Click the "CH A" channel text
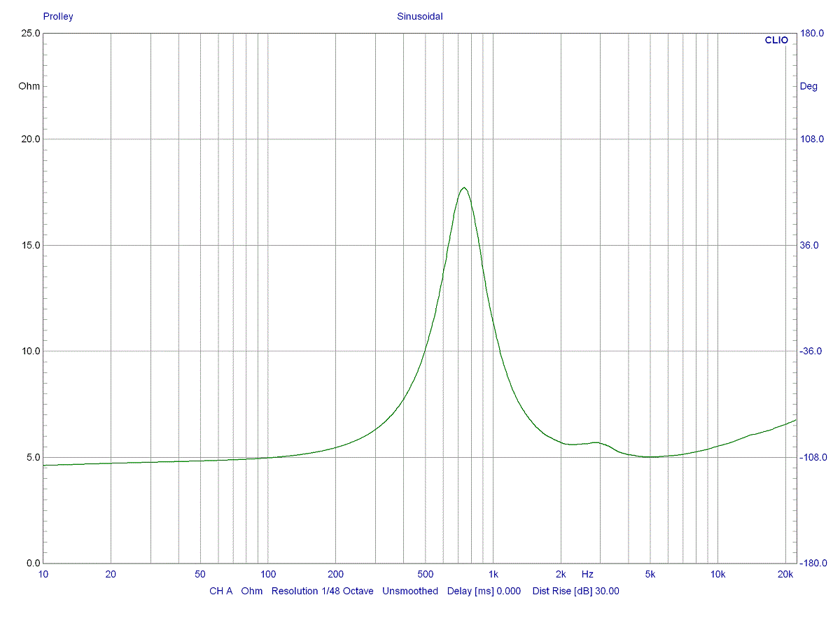This screenshot has width=840, height=630. (x=221, y=591)
